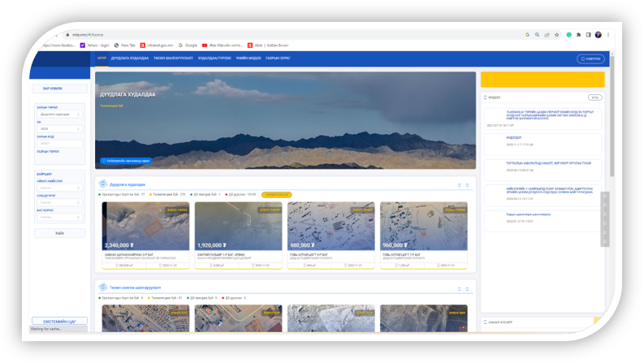Open the ДУУДЛАГА ХУДАЛДАА navigation menu item
The width and height of the screenshot is (644, 363).
click(130, 58)
